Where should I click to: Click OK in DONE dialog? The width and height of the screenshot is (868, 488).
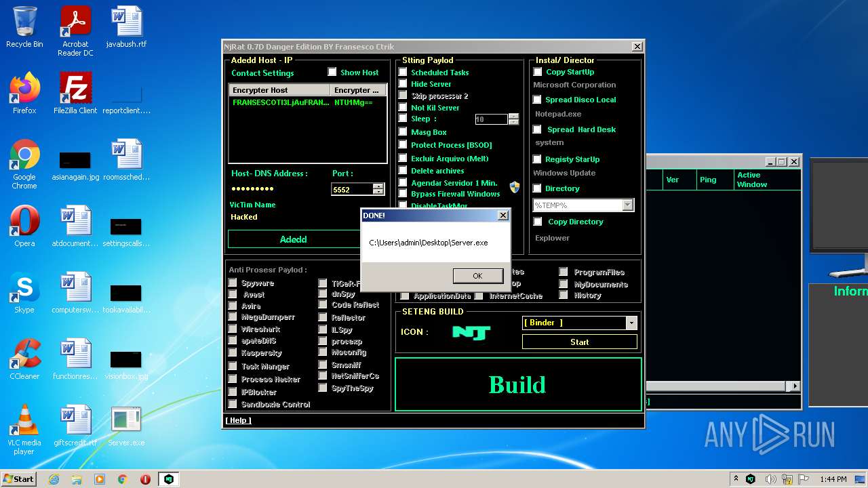[477, 275]
